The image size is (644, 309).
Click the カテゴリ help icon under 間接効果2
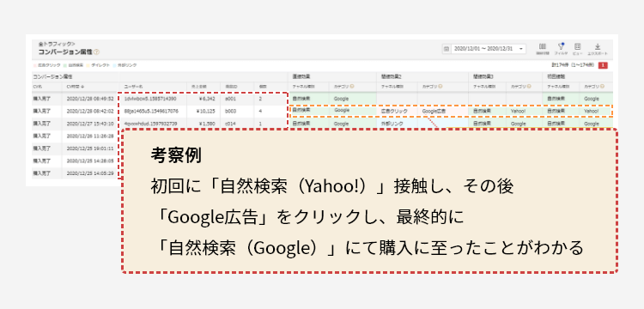440,87
